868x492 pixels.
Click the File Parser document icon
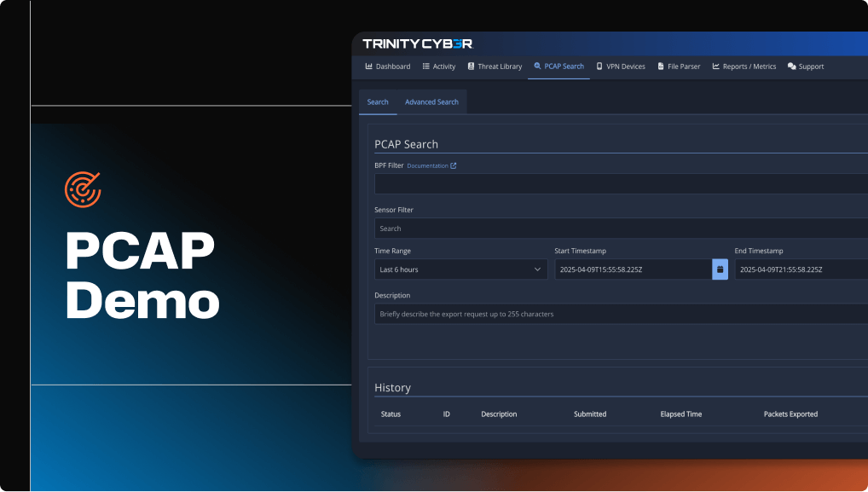(x=661, y=67)
